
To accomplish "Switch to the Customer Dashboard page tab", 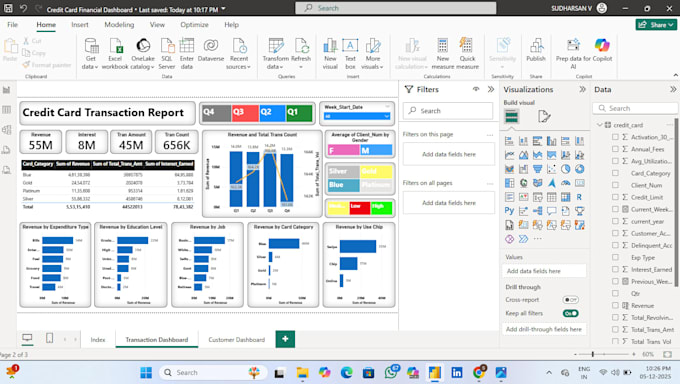I will 237,340.
